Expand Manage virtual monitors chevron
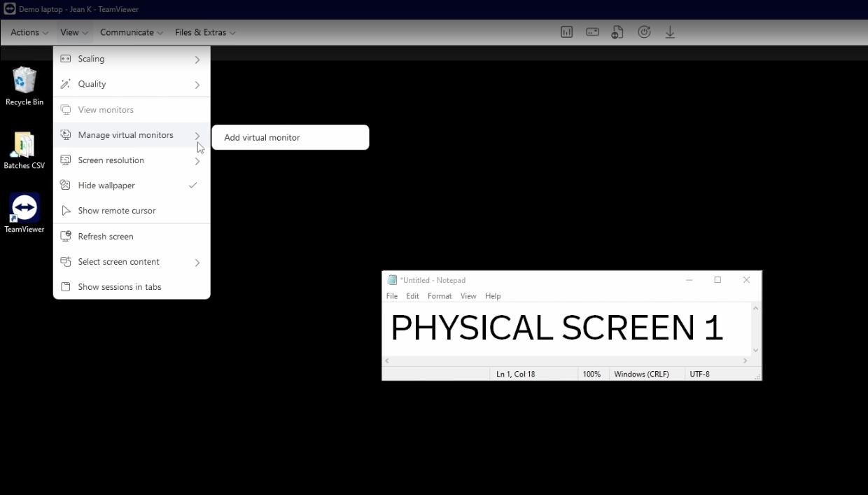The image size is (868, 495). (197, 135)
